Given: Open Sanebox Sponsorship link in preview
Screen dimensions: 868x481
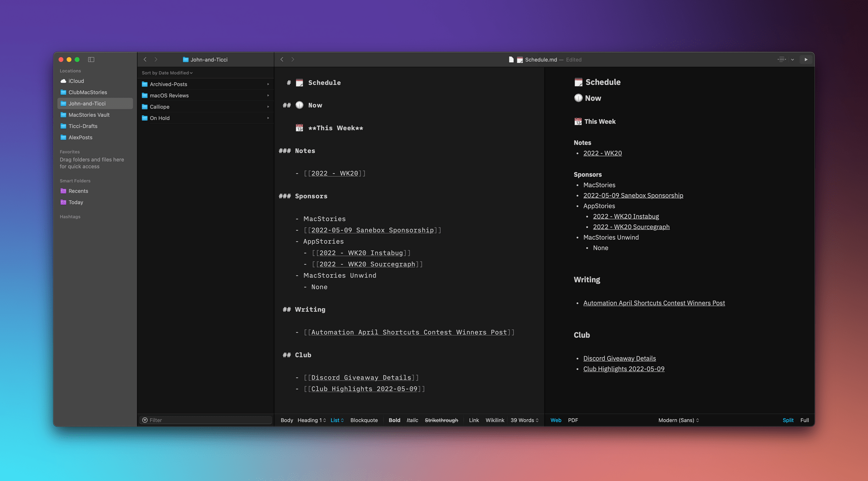Looking at the screenshot, I should 633,196.
